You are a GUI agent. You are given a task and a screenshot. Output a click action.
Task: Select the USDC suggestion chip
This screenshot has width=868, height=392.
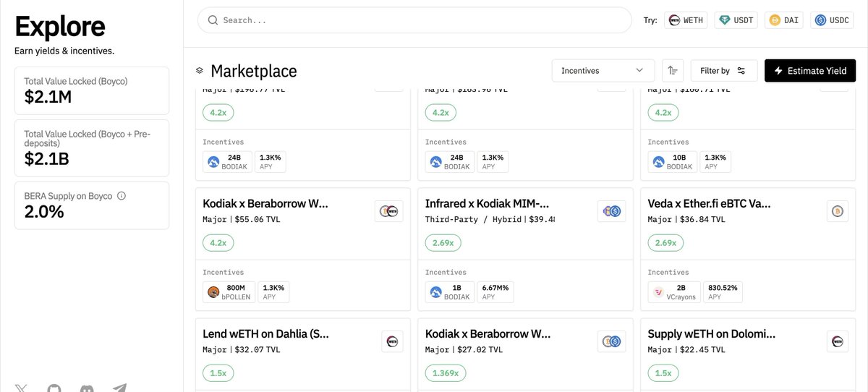click(x=832, y=20)
